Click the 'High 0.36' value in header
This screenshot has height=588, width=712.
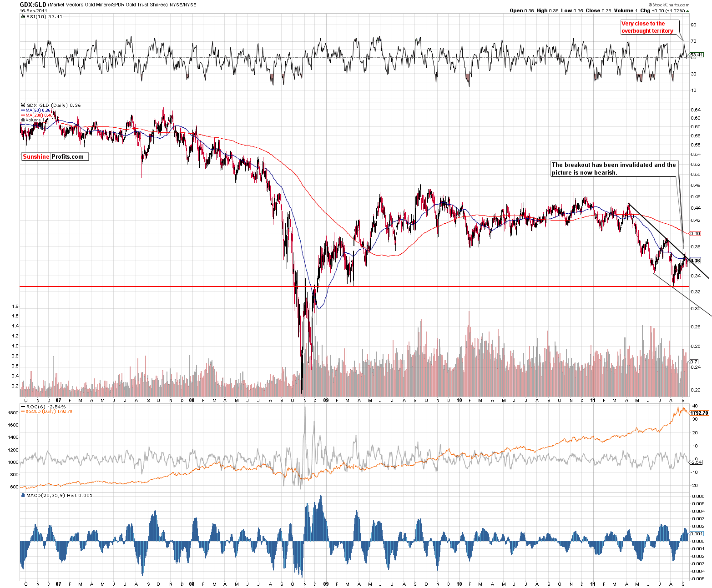tap(547, 10)
